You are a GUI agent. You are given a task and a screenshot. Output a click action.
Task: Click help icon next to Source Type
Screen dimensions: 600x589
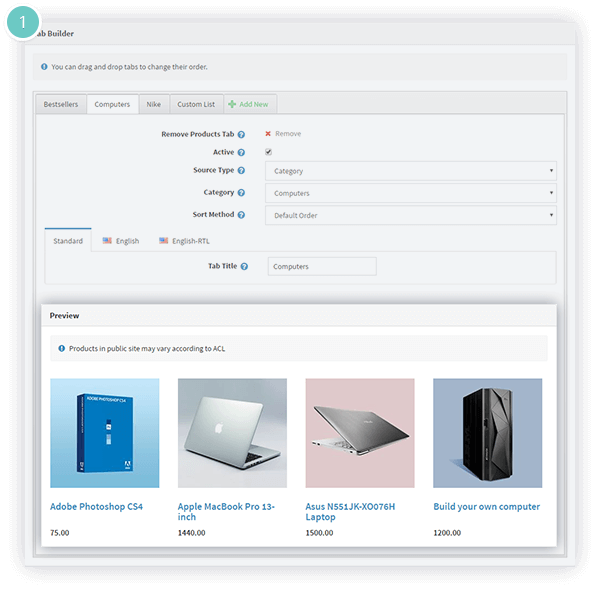(241, 171)
